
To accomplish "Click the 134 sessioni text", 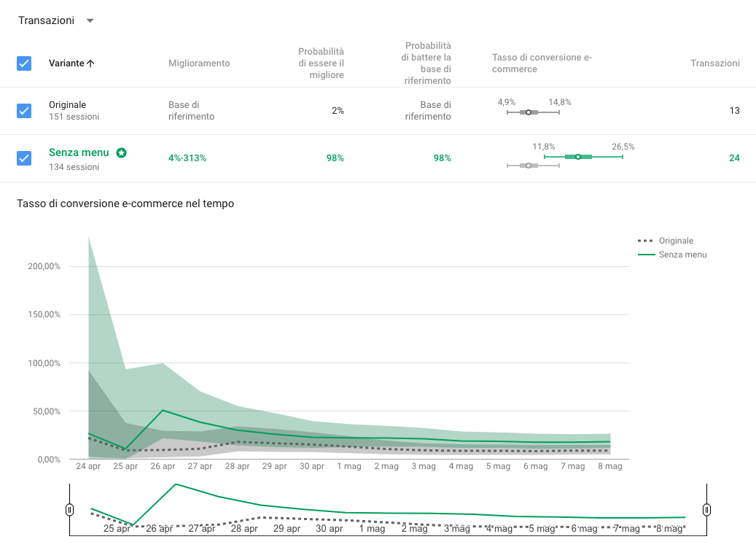I will pos(74,166).
